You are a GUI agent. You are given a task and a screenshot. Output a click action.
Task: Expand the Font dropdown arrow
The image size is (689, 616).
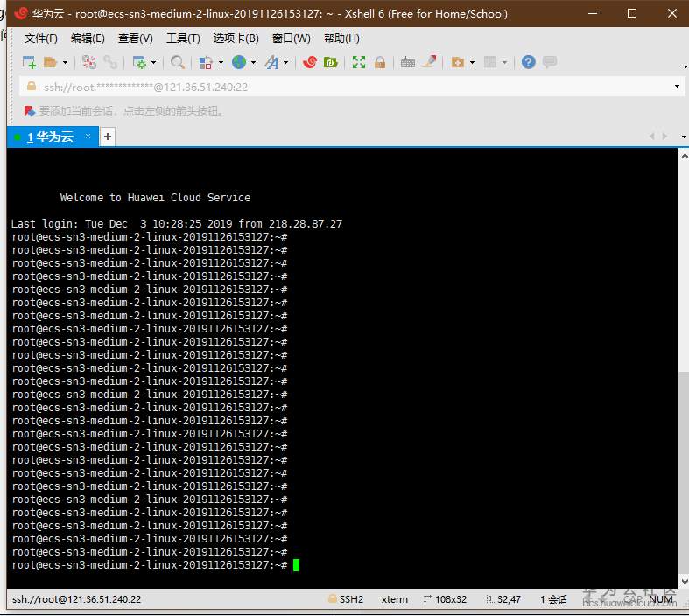286,63
